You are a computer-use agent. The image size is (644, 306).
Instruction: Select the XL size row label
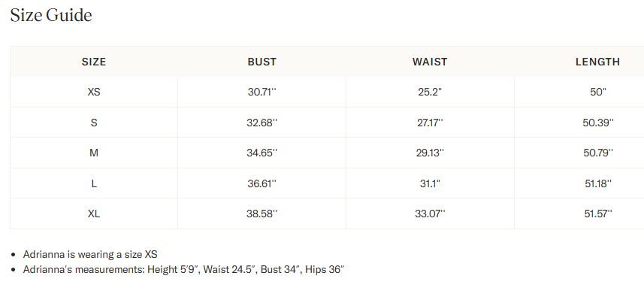pyautogui.click(x=94, y=214)
